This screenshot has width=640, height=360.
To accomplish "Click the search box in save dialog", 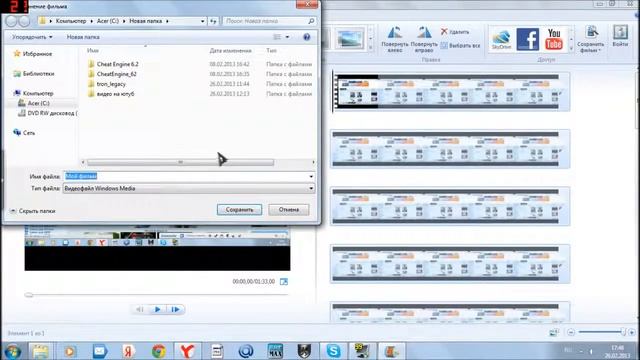I will pyautogui.click(x=265, y=21).
